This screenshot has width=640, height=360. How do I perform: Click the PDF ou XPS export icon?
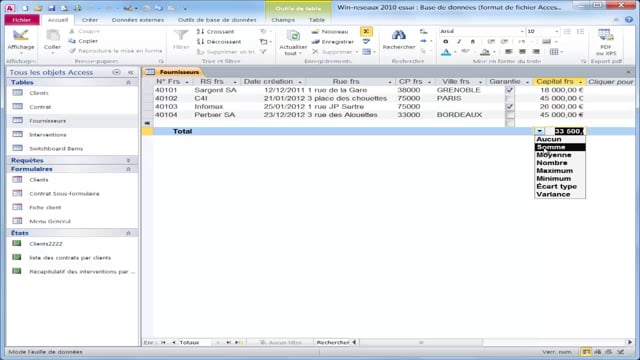coord(606,36)
